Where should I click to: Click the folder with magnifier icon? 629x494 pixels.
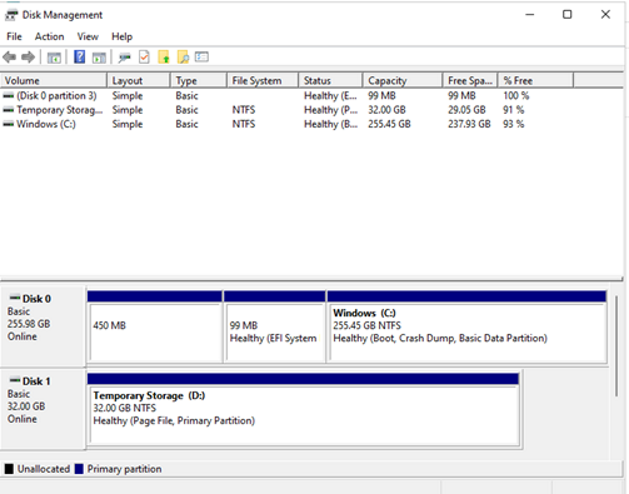point(183,57)
